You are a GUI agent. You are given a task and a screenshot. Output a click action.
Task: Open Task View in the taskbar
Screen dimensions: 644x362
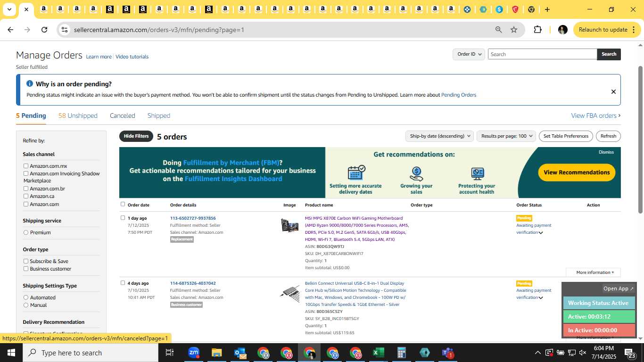[x=170, y=353]
